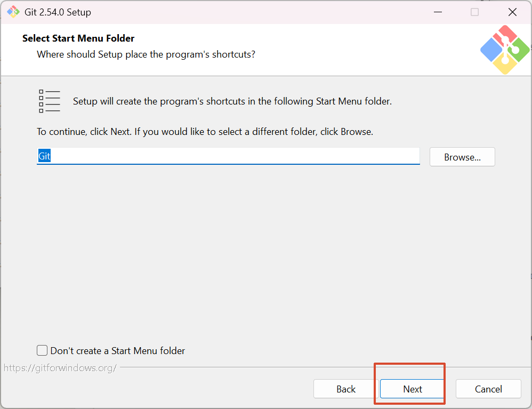
Task: Click the list icon beside the shortcuts description
Action: click(49, 101)
